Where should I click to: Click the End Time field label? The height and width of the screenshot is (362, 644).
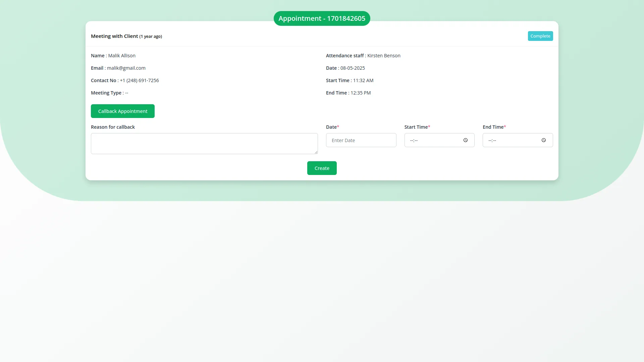[493, 127]
